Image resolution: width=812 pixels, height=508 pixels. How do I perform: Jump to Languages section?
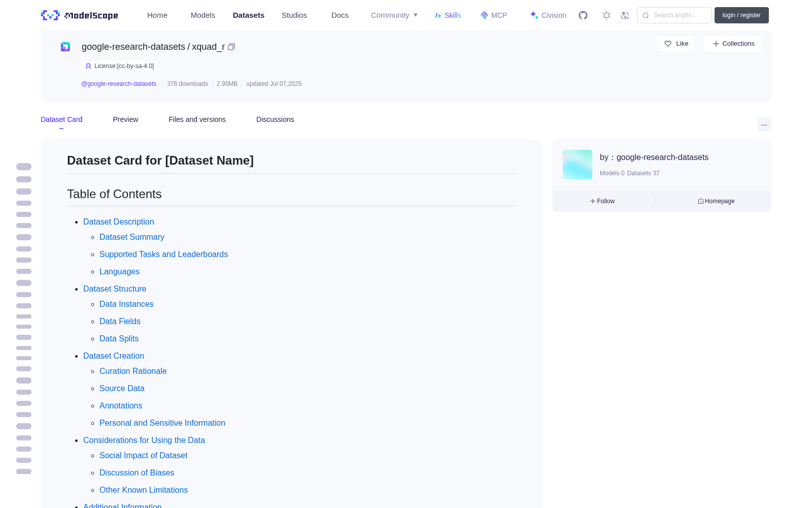coord(119,271)
